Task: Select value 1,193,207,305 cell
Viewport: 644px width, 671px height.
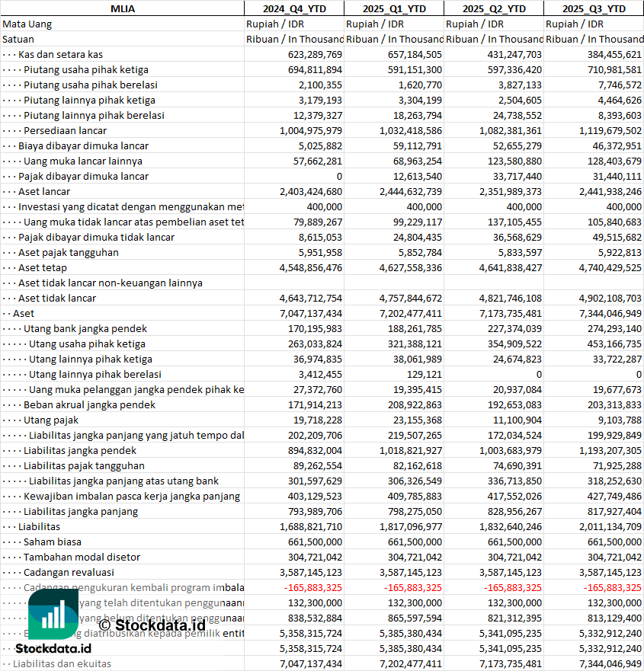Action: 610,451
